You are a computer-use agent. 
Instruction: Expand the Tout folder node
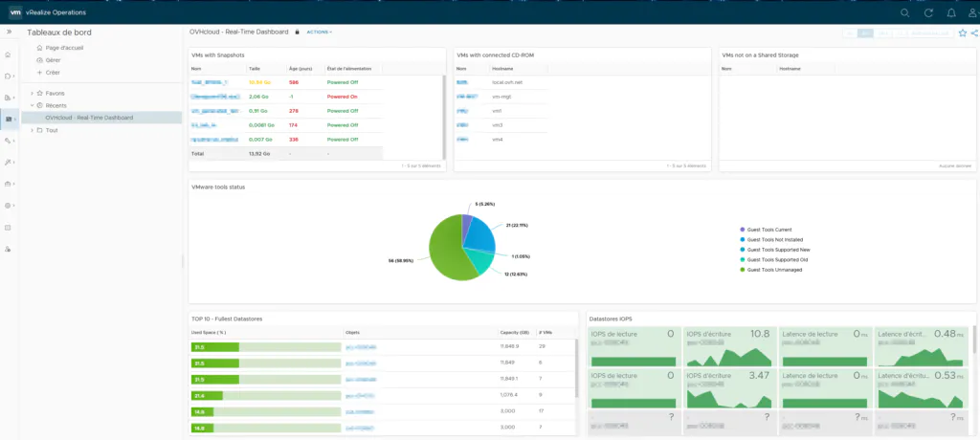[32, 130]
